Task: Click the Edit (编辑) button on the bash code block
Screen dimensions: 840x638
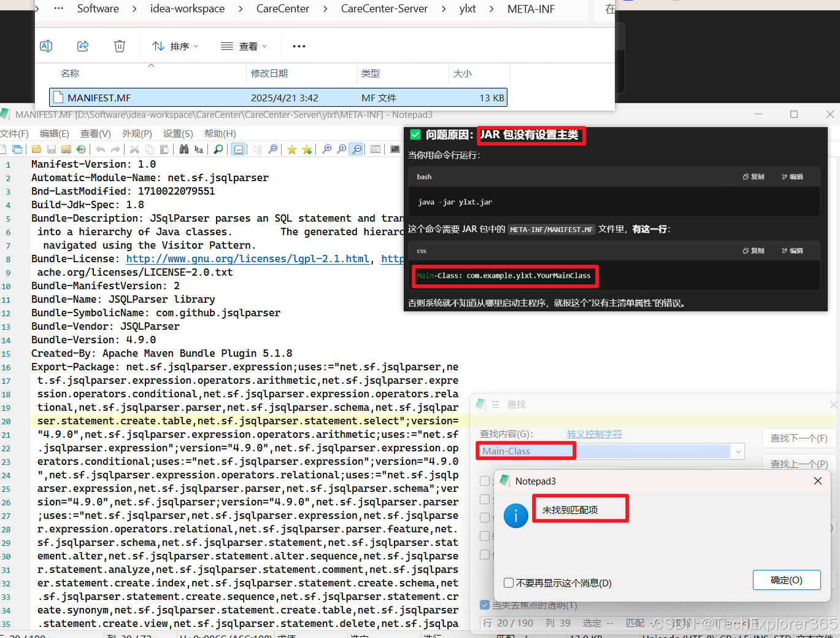Action: (x=792, y=176)
